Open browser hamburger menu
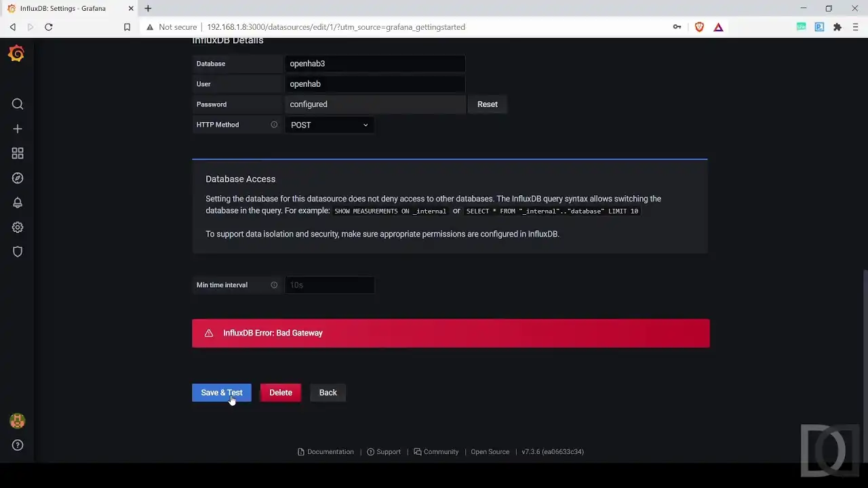Viewport: 868px width, 488px height. pos(855,27)
